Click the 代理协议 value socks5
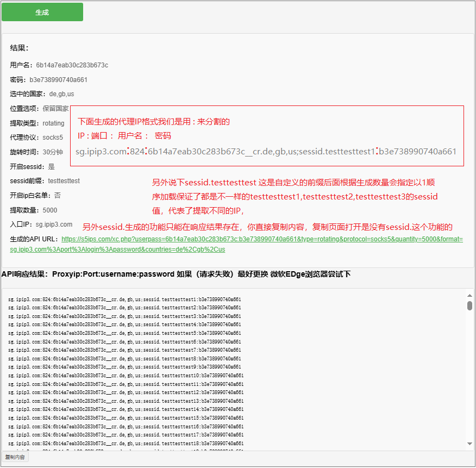 coord(53,138)
